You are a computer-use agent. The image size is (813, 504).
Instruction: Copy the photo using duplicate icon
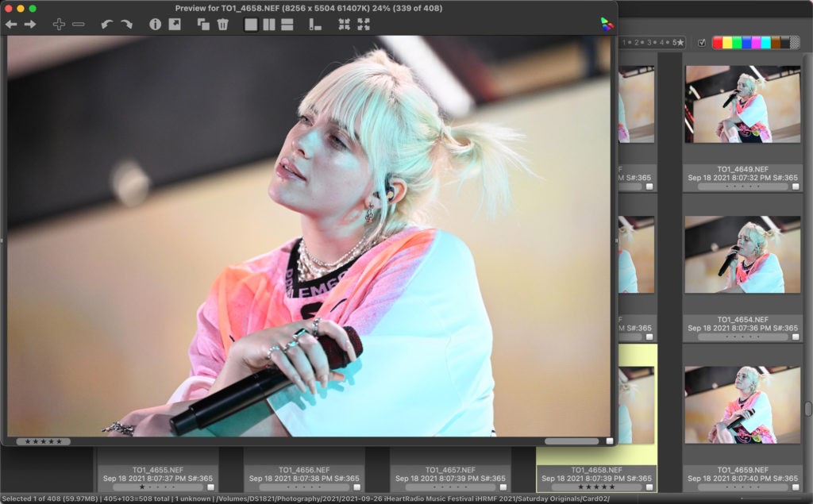pos(203,25)
